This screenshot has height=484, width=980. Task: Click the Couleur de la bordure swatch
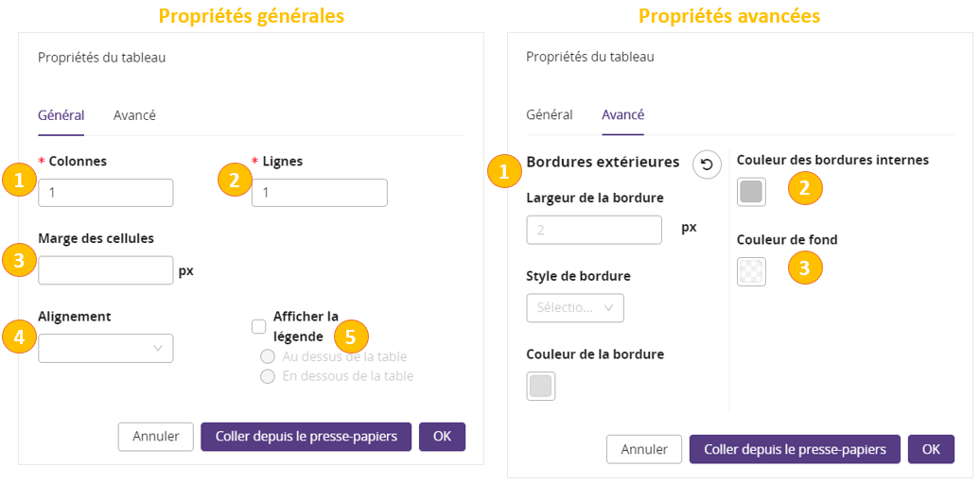tap(540, 386)
